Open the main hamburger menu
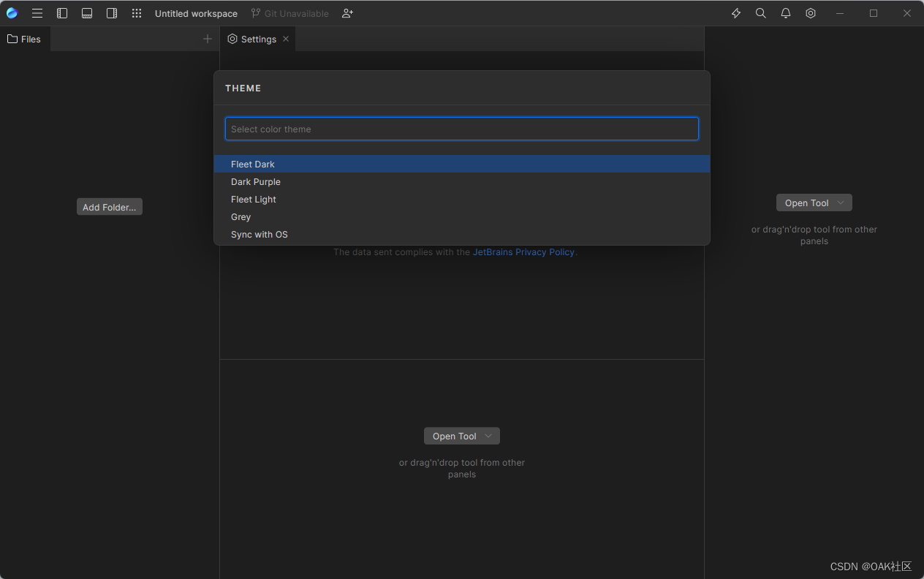Viewport: 924px width, 579px height. point(37,12)
